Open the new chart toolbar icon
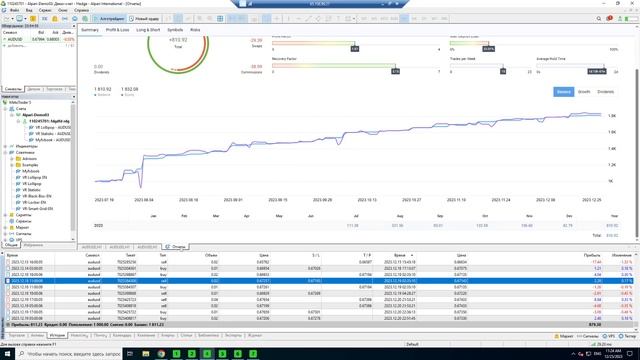 [6, 19]
